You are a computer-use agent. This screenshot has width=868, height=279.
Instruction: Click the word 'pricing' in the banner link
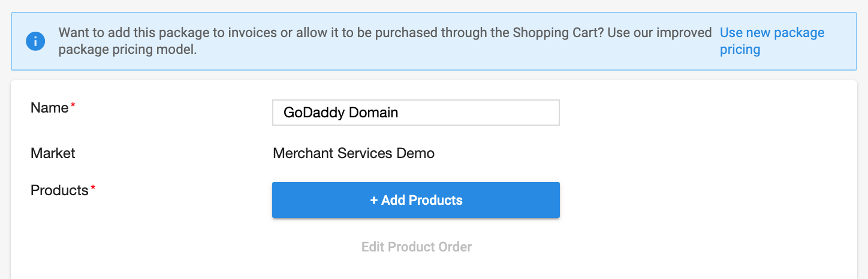pos(740,50)
